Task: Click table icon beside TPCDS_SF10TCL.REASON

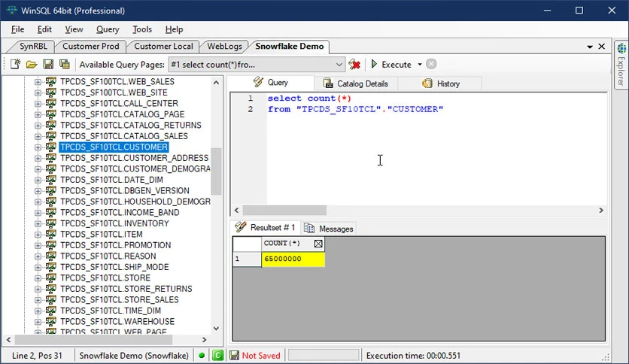Action: 51,256
